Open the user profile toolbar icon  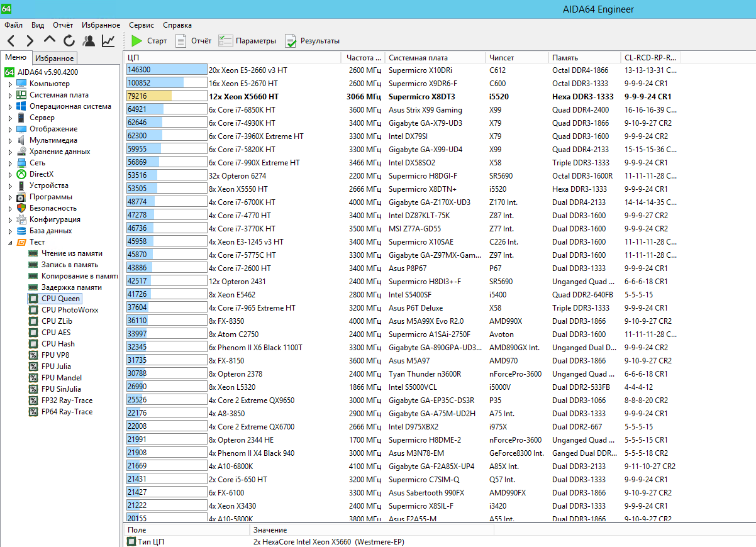point(89,41)
